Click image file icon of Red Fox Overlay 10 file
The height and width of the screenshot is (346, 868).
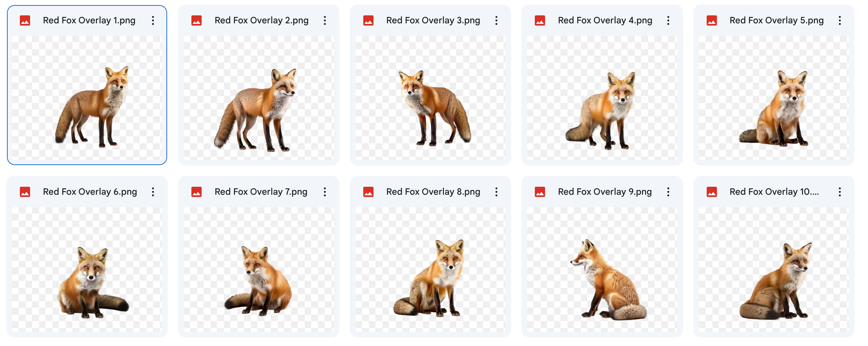tap(712, 192)
